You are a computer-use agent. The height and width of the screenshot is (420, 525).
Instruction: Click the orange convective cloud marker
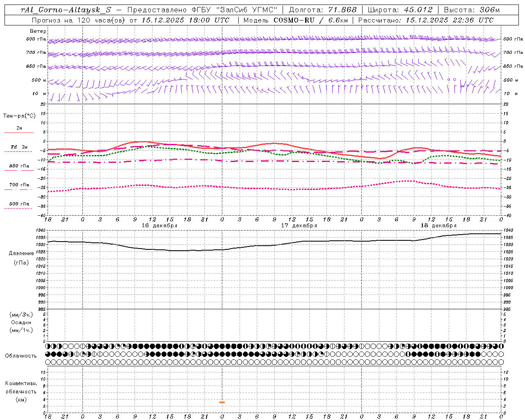[x=222, y=402]
